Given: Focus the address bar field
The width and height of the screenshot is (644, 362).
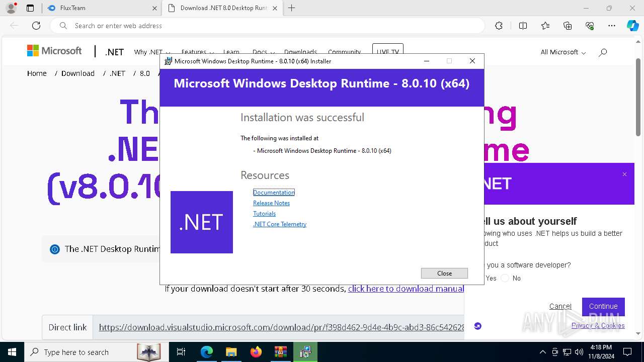Looking at the screenshot, I should (x=267, y=26).
